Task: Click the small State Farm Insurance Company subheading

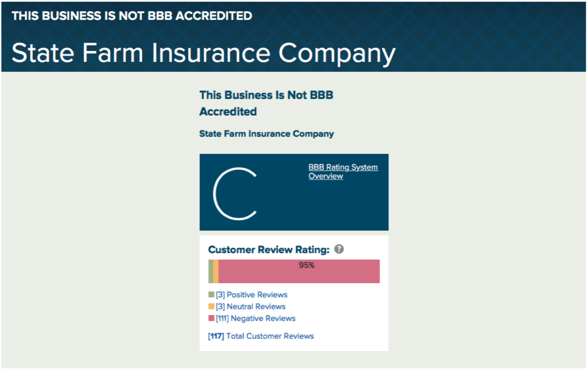Action: (266, 134)
